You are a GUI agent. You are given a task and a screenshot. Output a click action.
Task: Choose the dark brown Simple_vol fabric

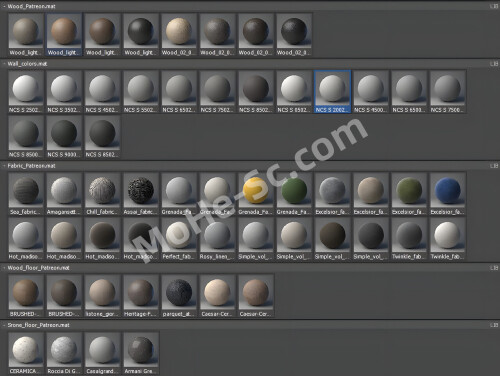click(x=332, y=239)
